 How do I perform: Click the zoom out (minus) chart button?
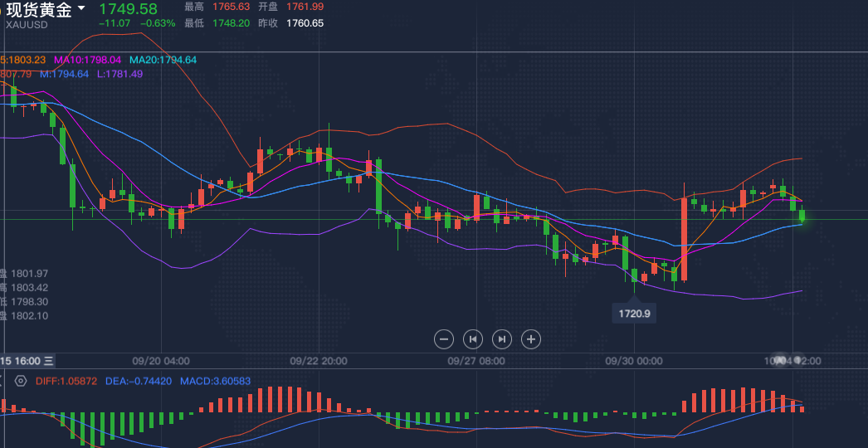click(x=444, y=338)
